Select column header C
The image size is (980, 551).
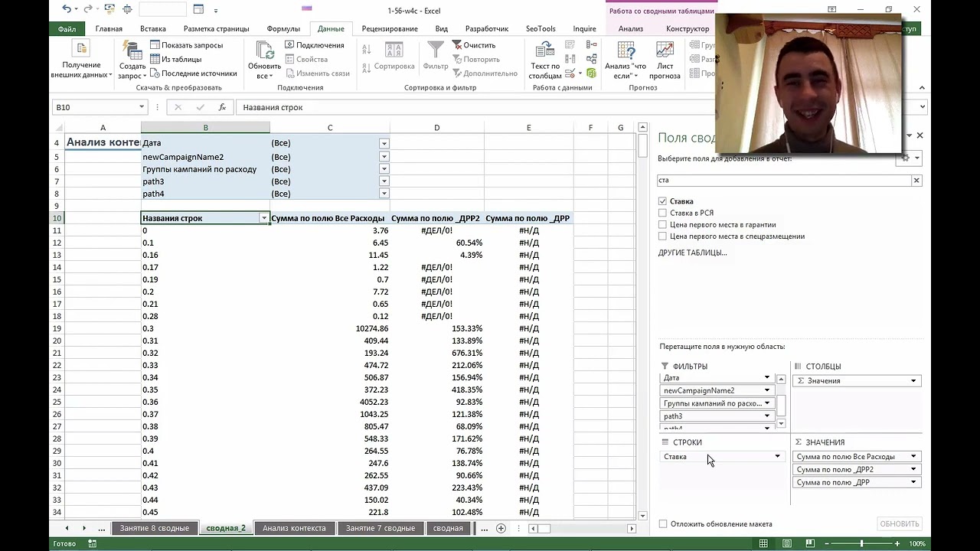pyautogui.click(x=330, y=128)
